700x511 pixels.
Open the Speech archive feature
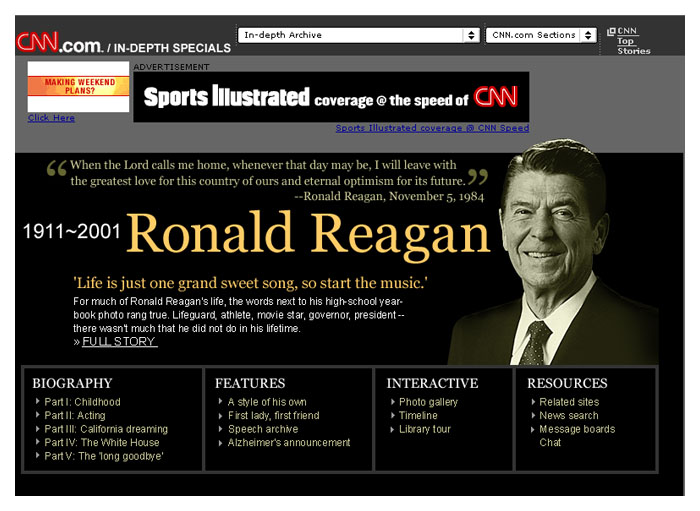coord(263,429)
